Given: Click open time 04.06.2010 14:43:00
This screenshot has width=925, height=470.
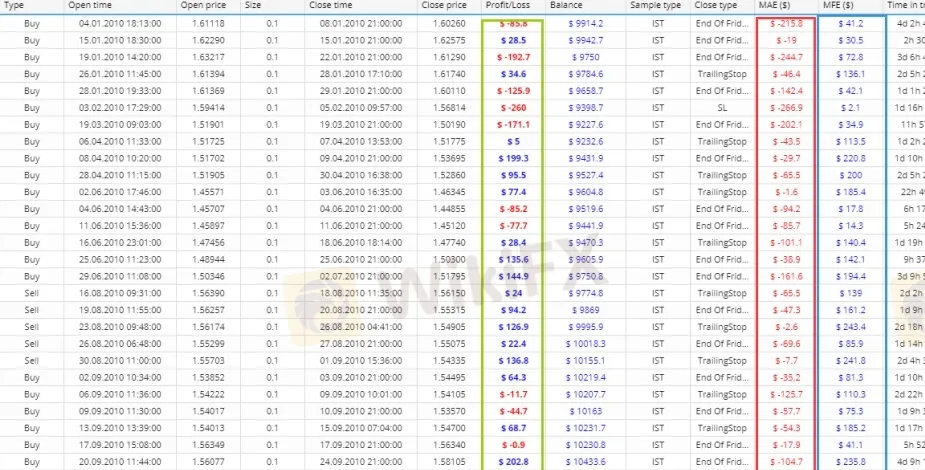Looking at the screenshot, I should [x=120, y=209].
